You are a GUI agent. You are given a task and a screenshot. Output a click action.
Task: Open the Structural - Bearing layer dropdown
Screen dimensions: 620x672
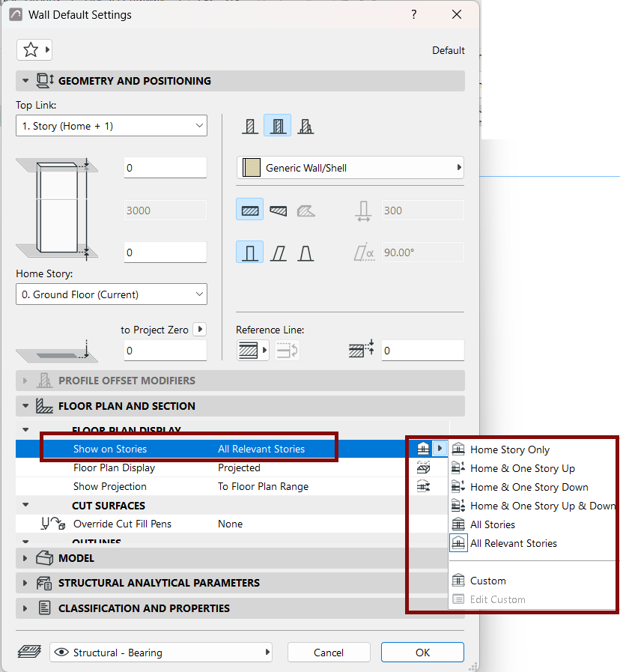point(161,653)
